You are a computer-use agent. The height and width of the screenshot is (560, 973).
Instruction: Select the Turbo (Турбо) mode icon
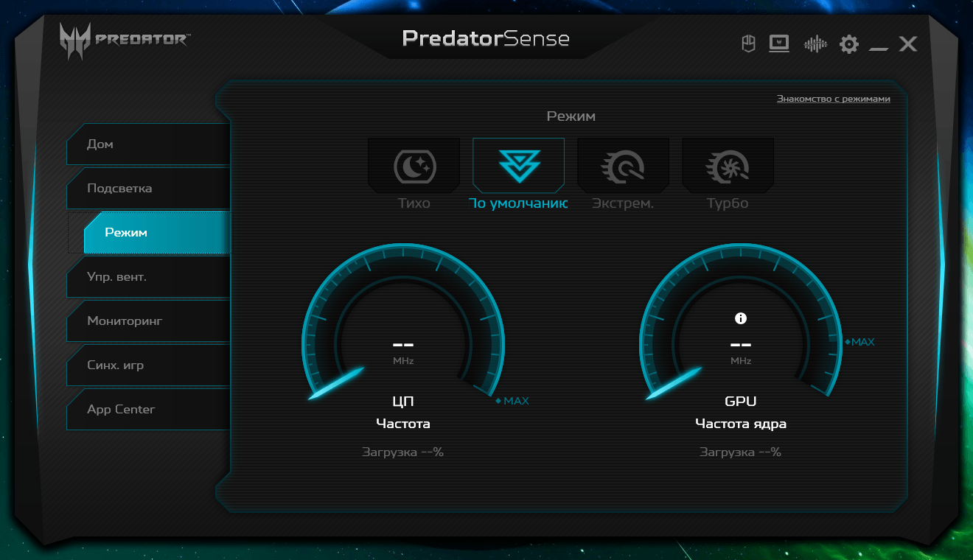728,166
